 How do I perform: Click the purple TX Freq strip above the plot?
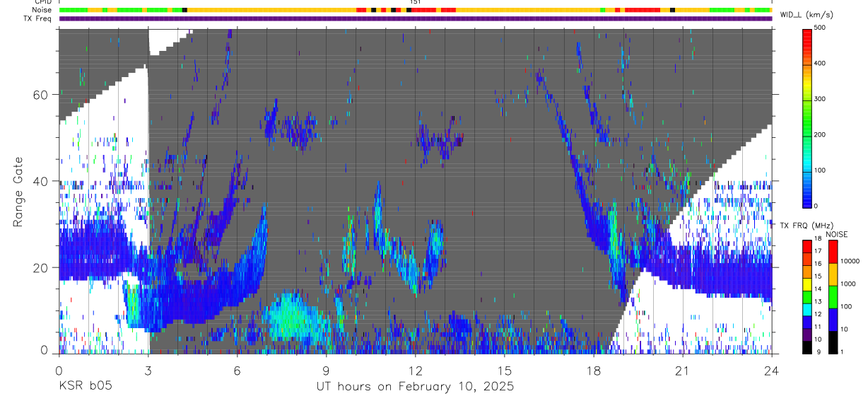[x=416, y=18]
